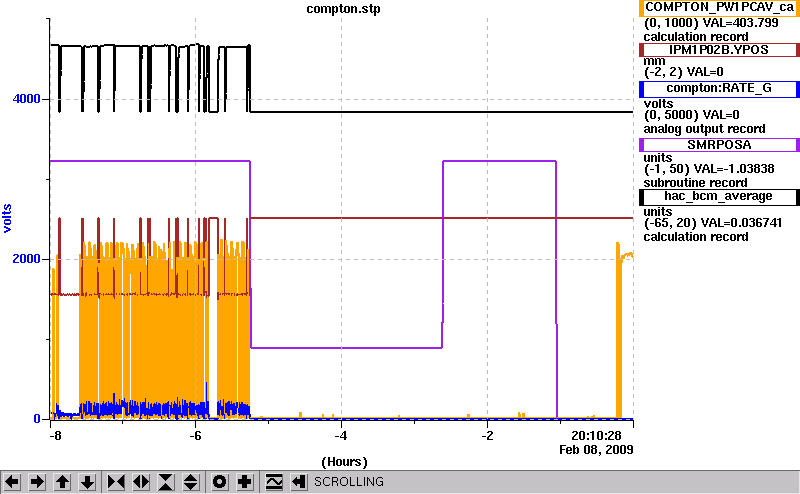Click the plus toolbar icon
The image size is (800, 494).
tap(245, 482)
